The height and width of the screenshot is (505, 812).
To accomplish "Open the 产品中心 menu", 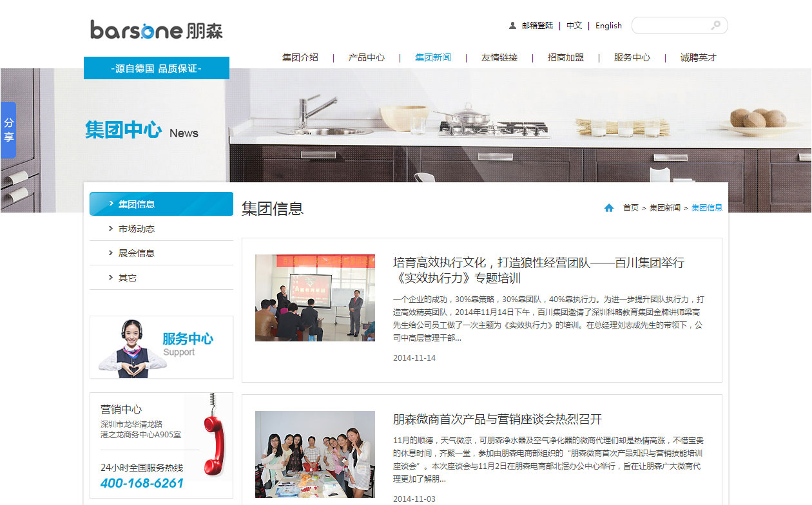I will [x=366, y=57].
